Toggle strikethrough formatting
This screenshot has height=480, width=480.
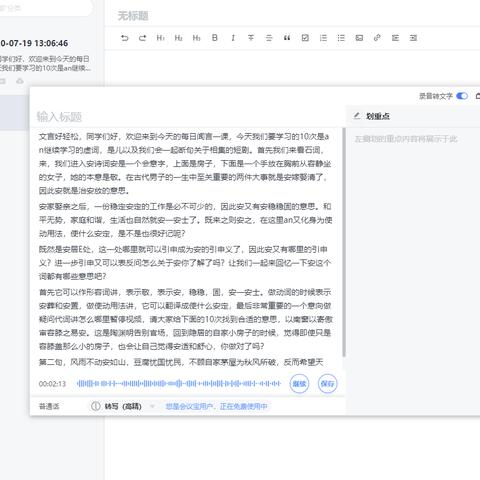pos(251,38)
